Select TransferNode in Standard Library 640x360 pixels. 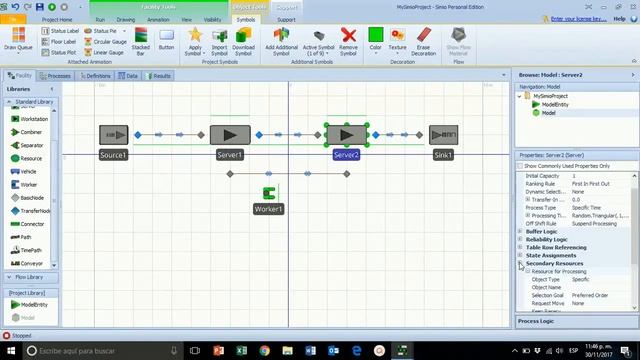(x=31, y=211)
